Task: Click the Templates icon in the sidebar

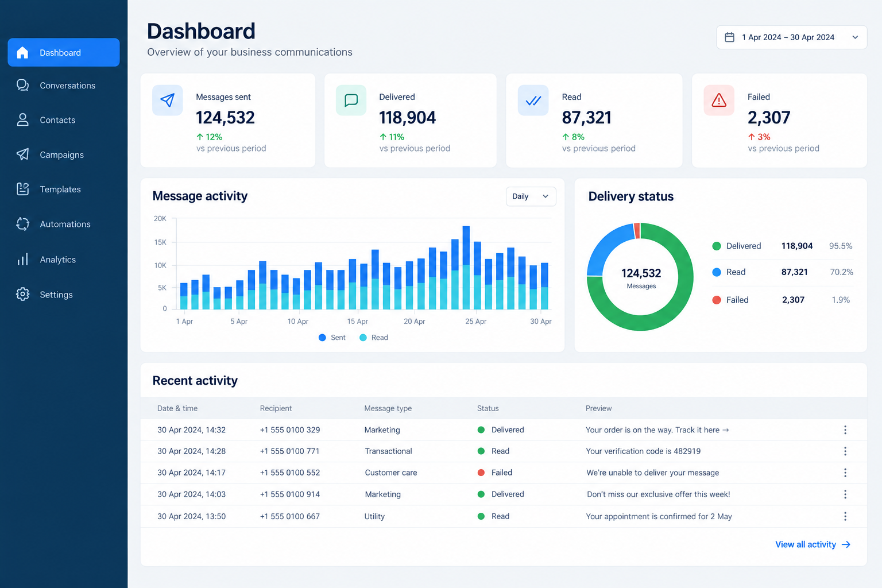Action: [x=22, y=189]
